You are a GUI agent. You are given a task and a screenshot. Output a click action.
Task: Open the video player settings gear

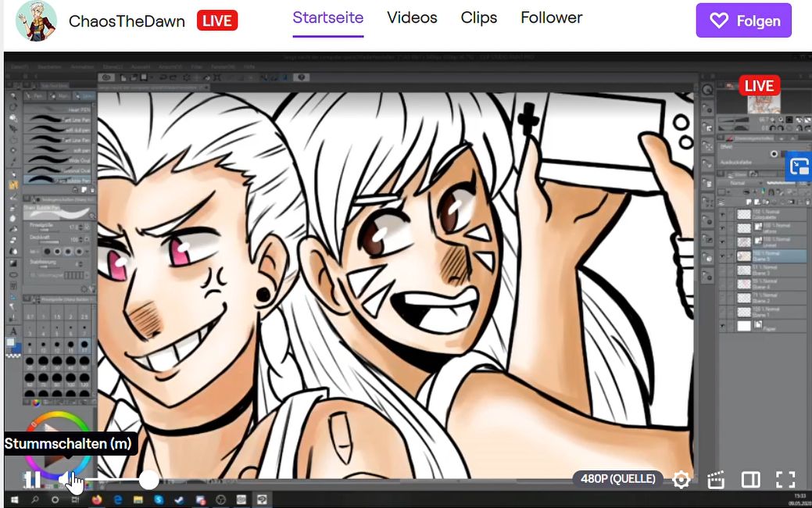click(681, 480)
